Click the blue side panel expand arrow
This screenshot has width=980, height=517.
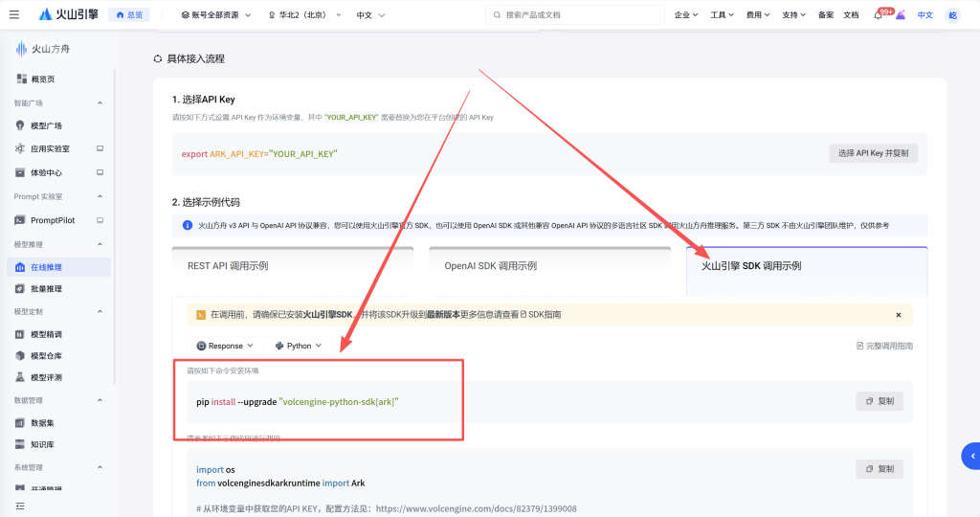(x=971, y=456)
